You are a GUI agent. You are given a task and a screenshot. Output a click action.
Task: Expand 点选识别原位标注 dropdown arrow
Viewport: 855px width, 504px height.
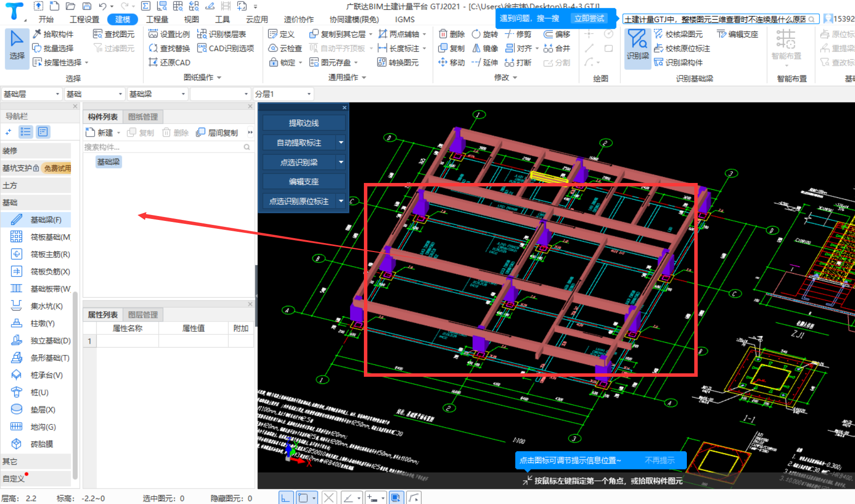tap(341, 201)
